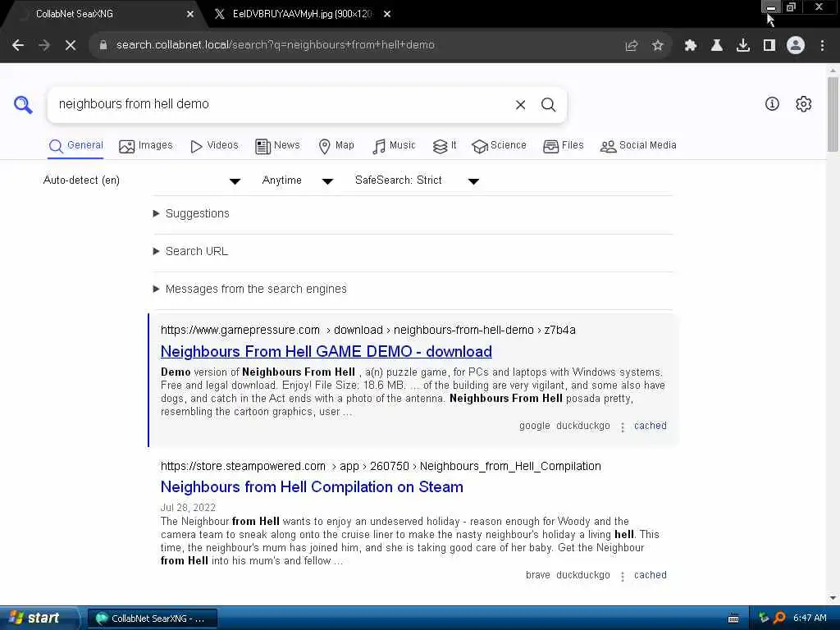The image size is (840, 630).
Task: Open the Auto-detect (en) language dropdown
Action: (141, 180)
